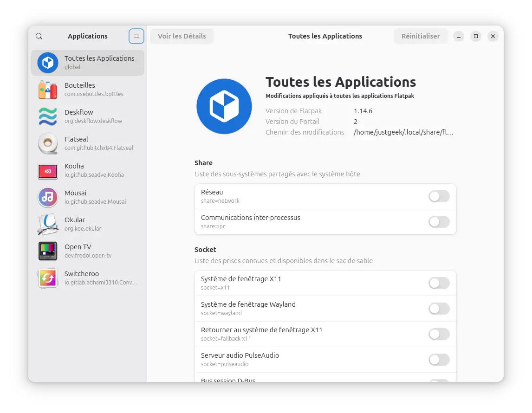Select Flatseal entry in the sidebar
Viewport: 532px width, 413px height.
(x=88, y=143)
